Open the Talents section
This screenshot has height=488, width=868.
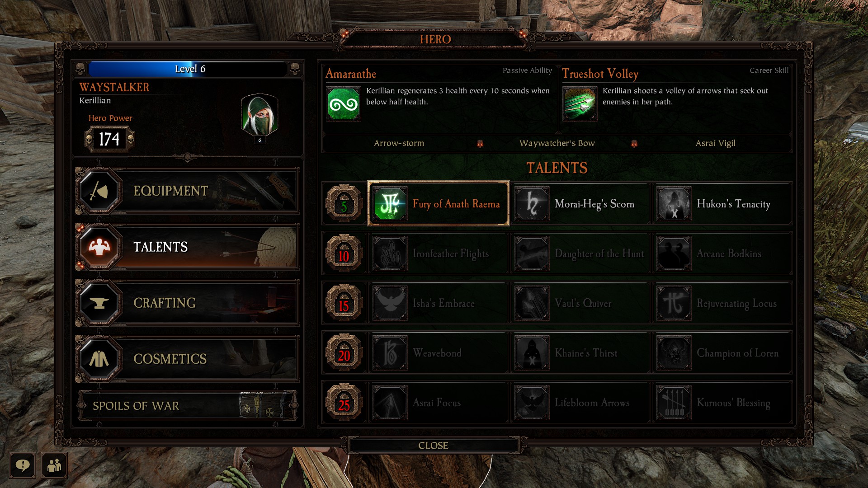pos(187,247)
